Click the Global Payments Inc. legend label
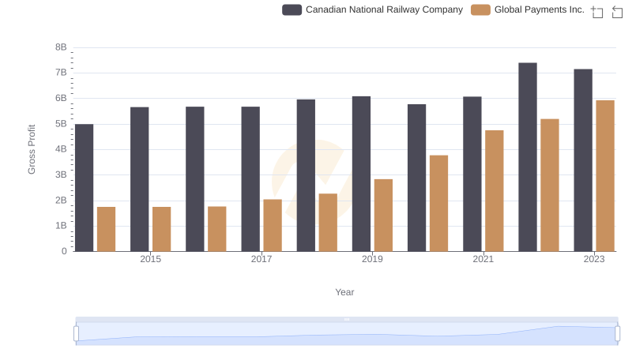The height and width of the screenshot is (364, 632). (x=540, y=9)
